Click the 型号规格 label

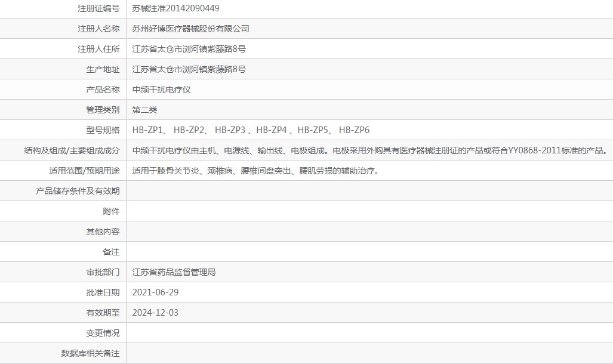pos(103,130)
